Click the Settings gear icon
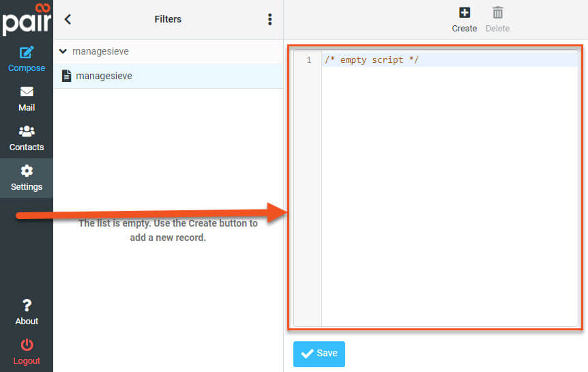The height and width of the screenshot is (372, 588). tap(27, 171)
